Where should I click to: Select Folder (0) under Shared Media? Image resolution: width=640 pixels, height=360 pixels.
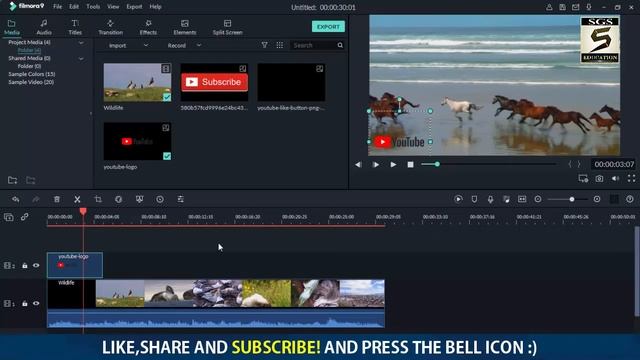pos(29,66)
